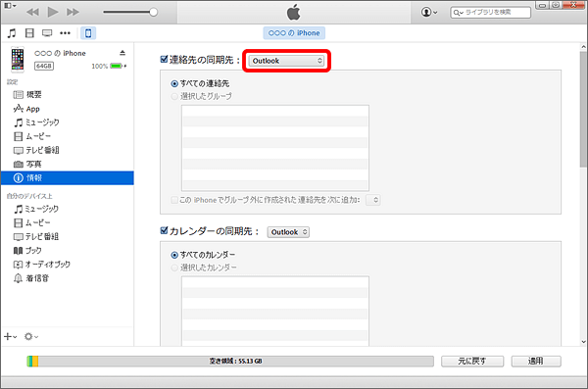This screenshot has height=389, width=588.
Task: Open 着信音 ringtones on device
Action: coord(31,278)
